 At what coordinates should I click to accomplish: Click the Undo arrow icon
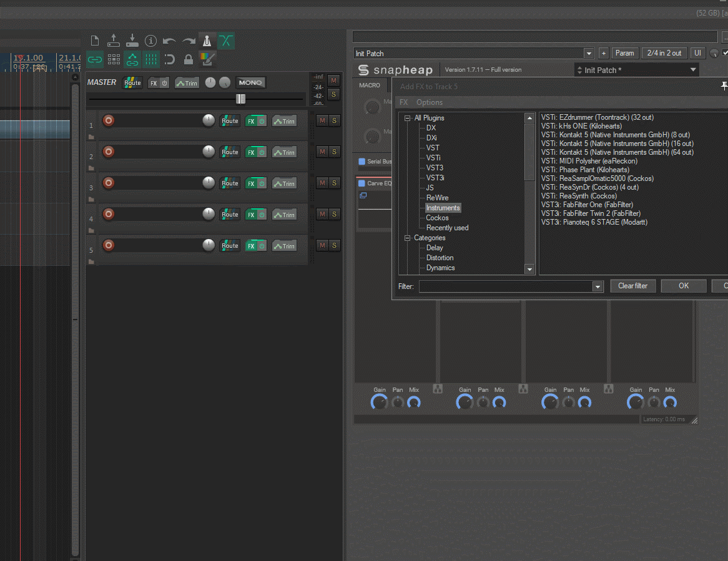click(169, 41)
